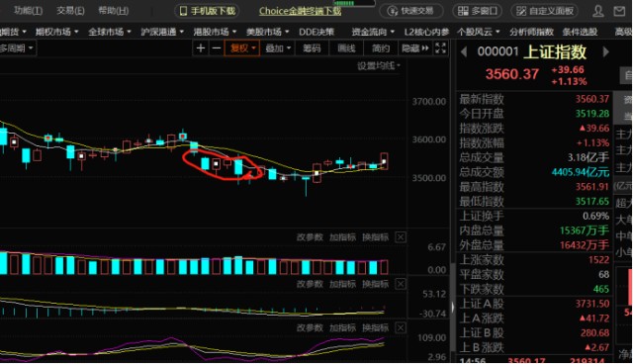Open the 帮助(H) menu
Screen dimensions: 633x364
pyautogui.click(x=114, y=11)
